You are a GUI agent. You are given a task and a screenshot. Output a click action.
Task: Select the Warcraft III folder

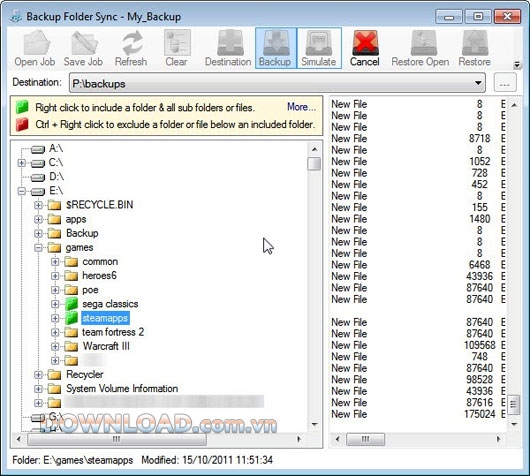tap(106, 346)
